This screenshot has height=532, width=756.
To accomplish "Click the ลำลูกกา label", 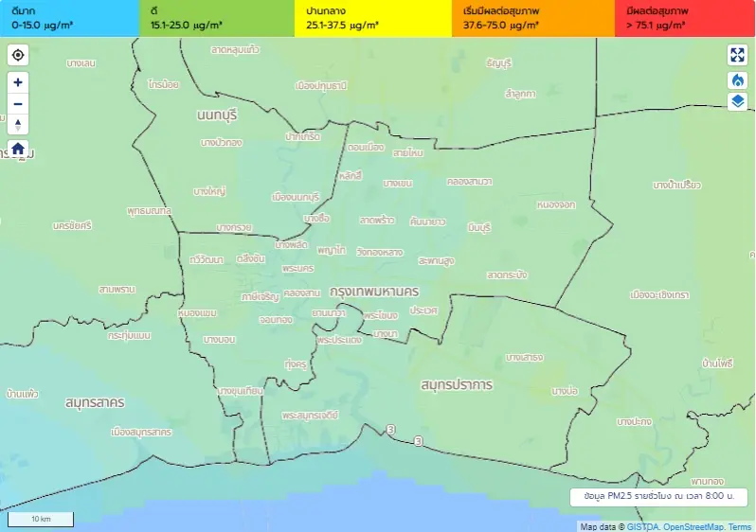I will pyautogui.click(x=520, y=94).
